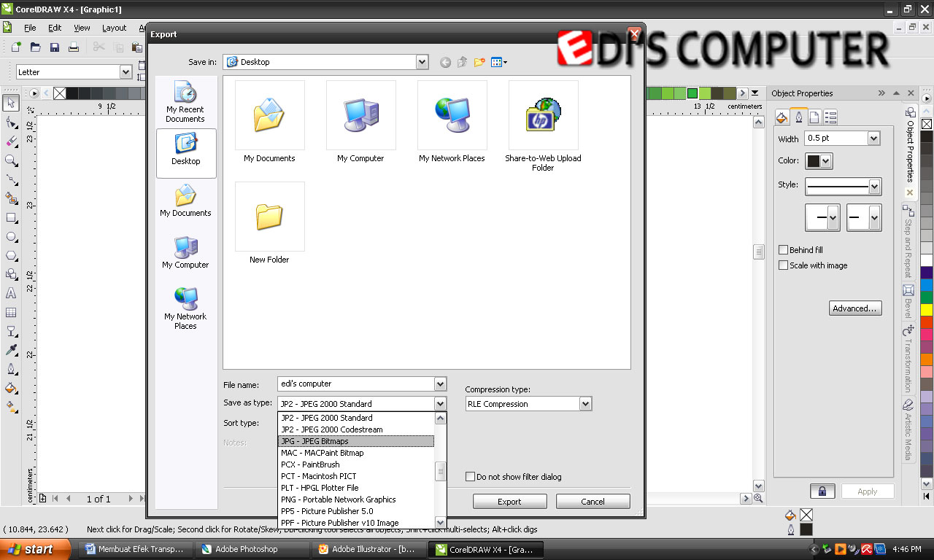Open the Save in Desktop dropdown
This screenshot has height=560, width=934.
(422, 63)
